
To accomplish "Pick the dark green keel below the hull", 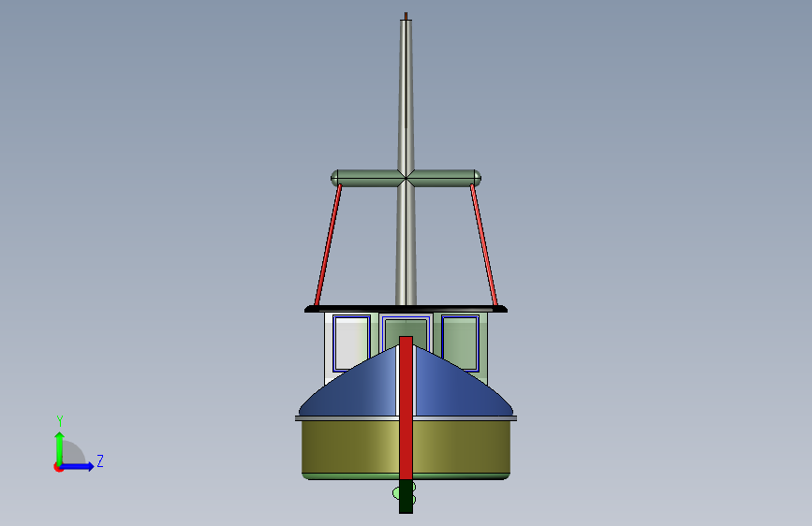I will (406, 496).
